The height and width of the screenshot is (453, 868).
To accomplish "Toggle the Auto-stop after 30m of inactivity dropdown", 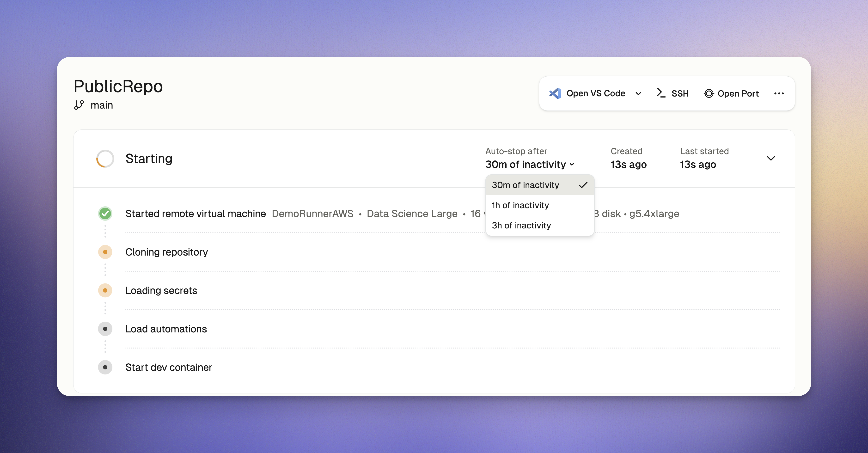I will [529, 165].
